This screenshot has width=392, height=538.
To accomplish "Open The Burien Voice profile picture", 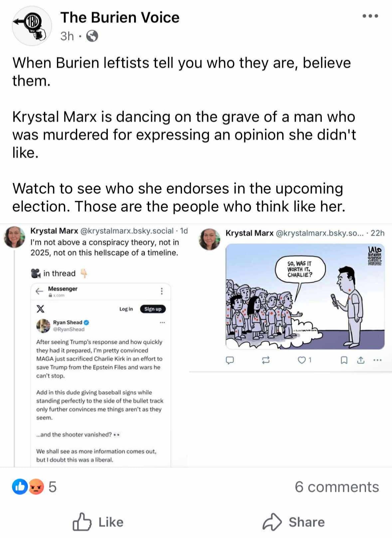I will click(x=32, y=26).
